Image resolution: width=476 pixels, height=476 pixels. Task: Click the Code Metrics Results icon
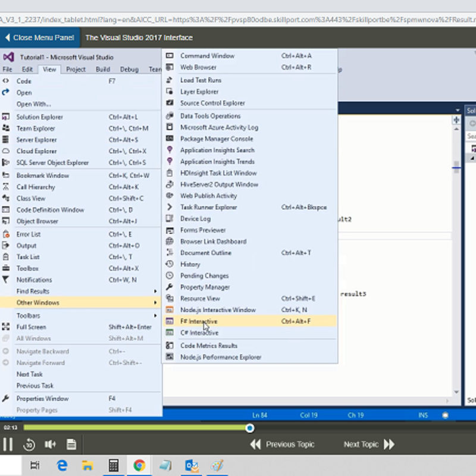coord(170,346)
